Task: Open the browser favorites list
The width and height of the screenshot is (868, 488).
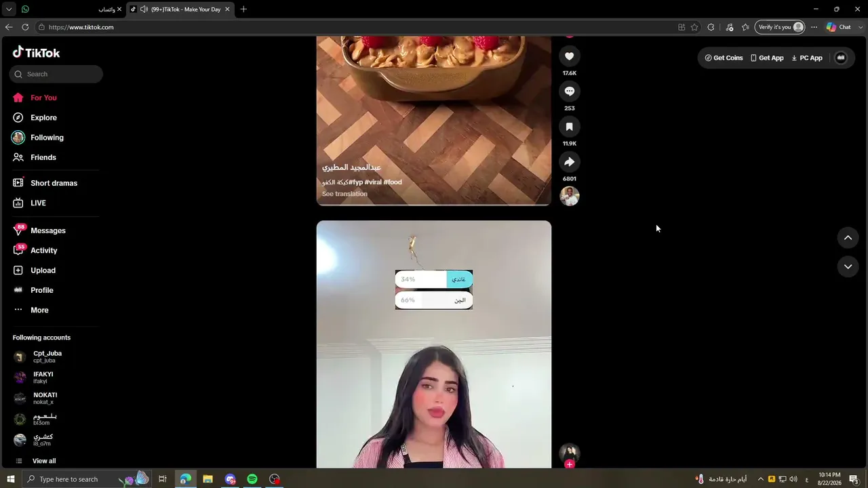Action: coord(745,27)
